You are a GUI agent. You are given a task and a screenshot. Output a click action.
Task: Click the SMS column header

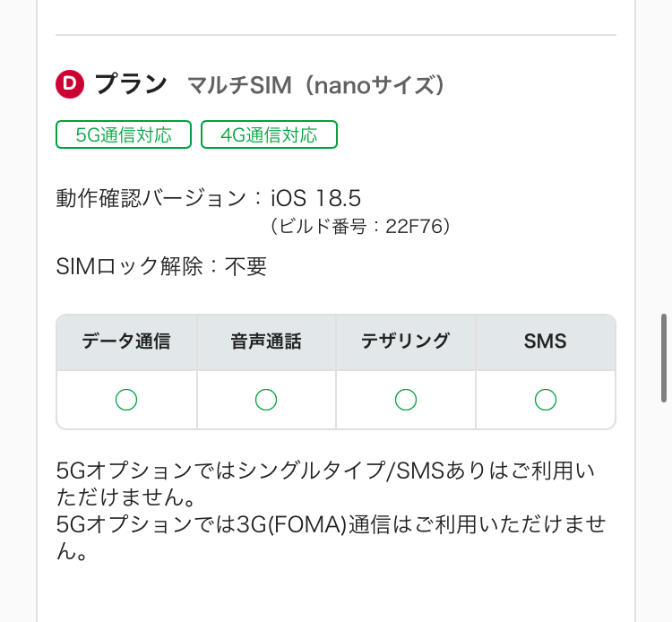click(546, 341)
